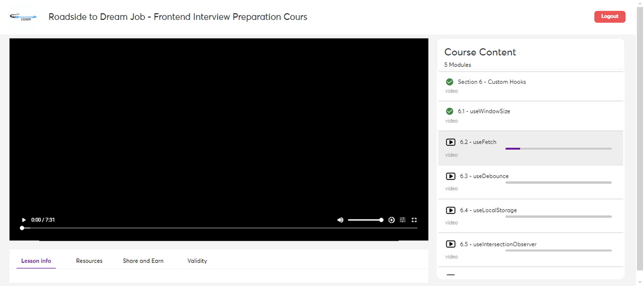
Task: Enter fullscreen video mode
Action: coord(414,220)
